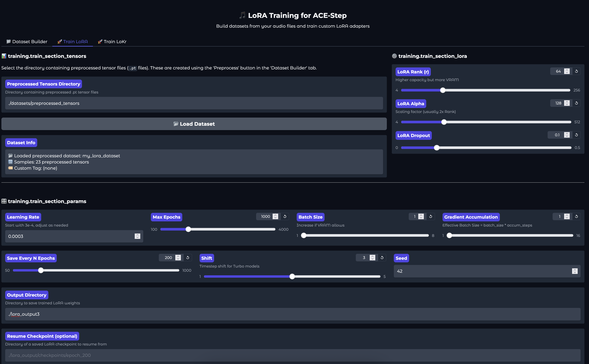The image size is (589, 364).
Task: Select the Train LoRA tab
Action: (x=72, y=42)
